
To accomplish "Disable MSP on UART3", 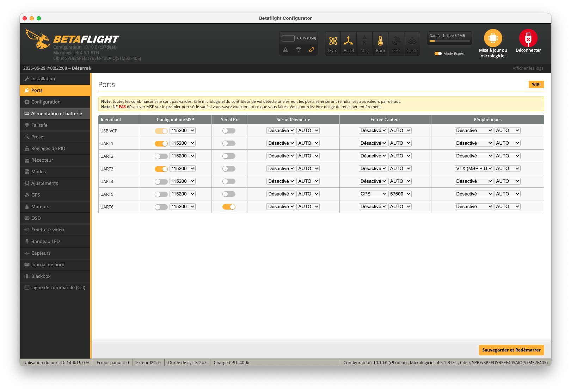I will pos(161,169).
